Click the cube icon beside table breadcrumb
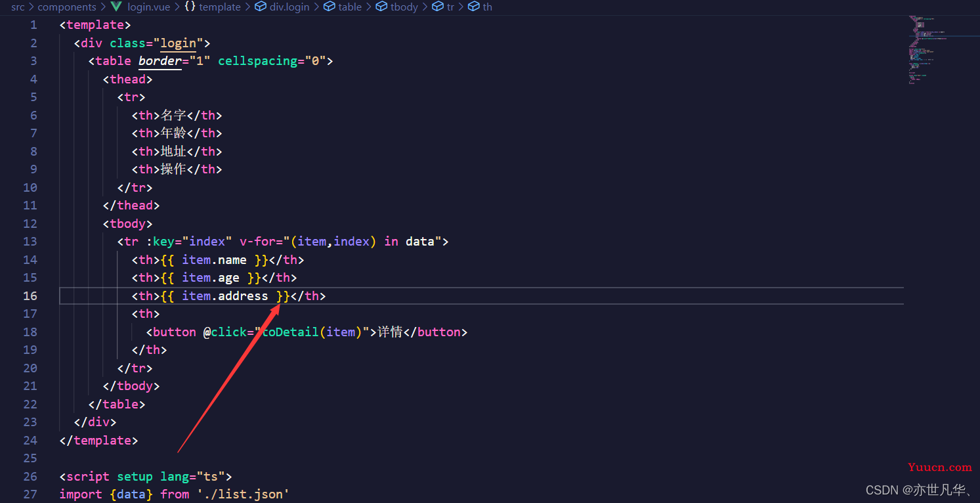 click(329, 7)
